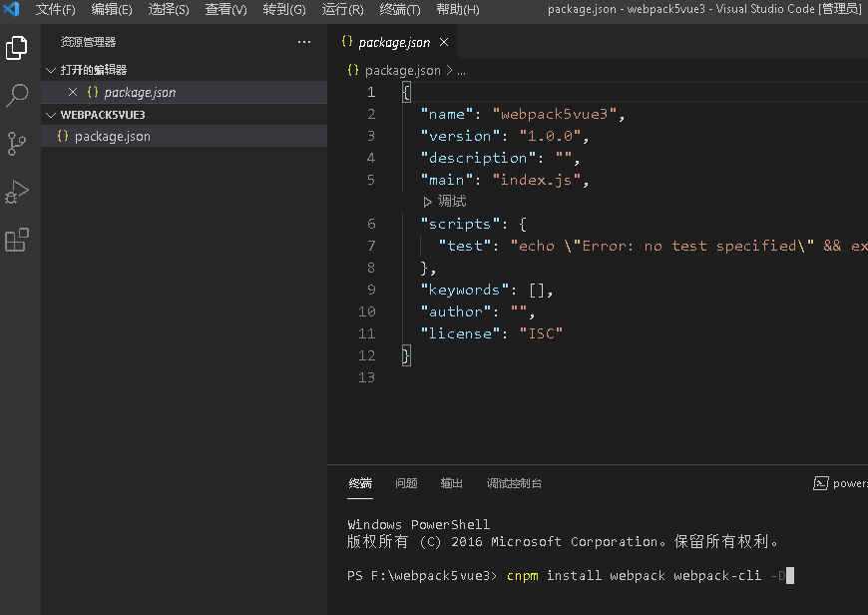This screenshot has width=868, height=615.
Task: Open the Run and Debug view
Action: tap(17, 192)
